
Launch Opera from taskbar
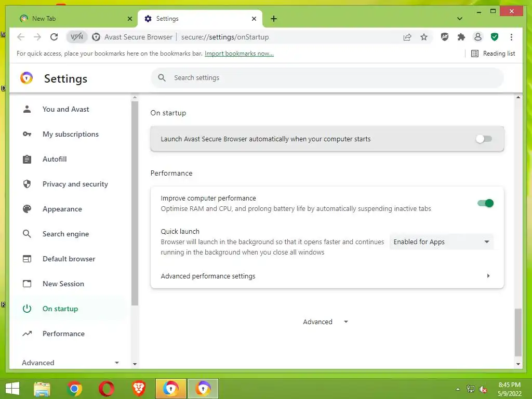[x=107, y=389]
